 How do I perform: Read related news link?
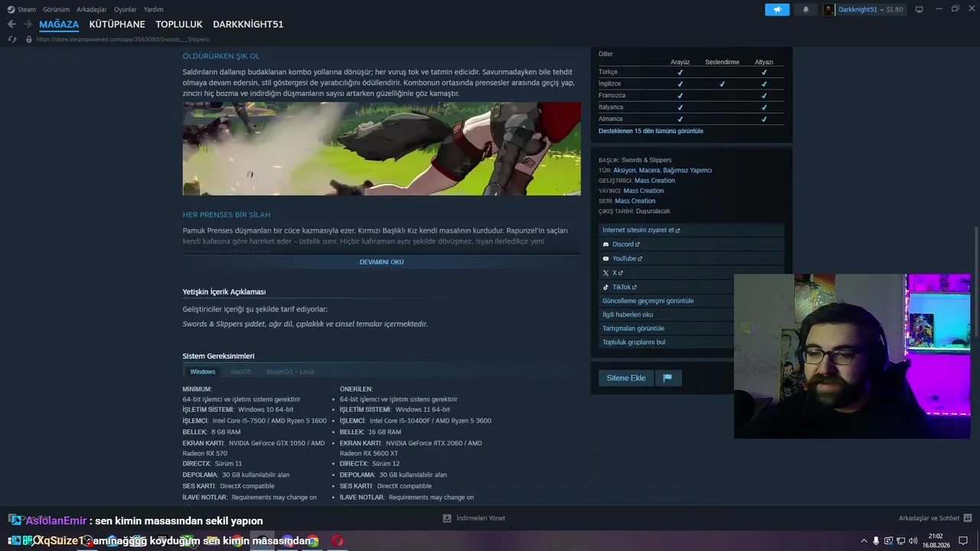666,315
